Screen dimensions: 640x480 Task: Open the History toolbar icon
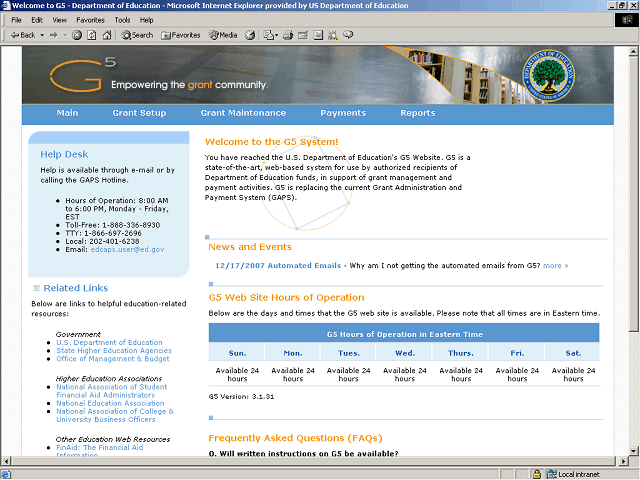250,36
